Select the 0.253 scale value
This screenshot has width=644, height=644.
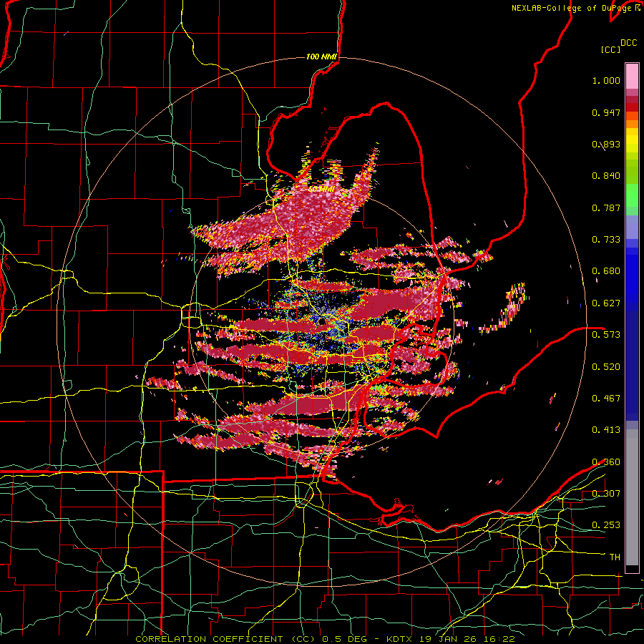606,525
